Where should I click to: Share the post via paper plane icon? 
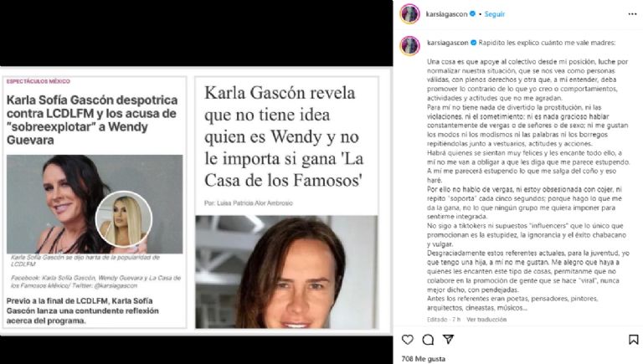tap(448, 339)
